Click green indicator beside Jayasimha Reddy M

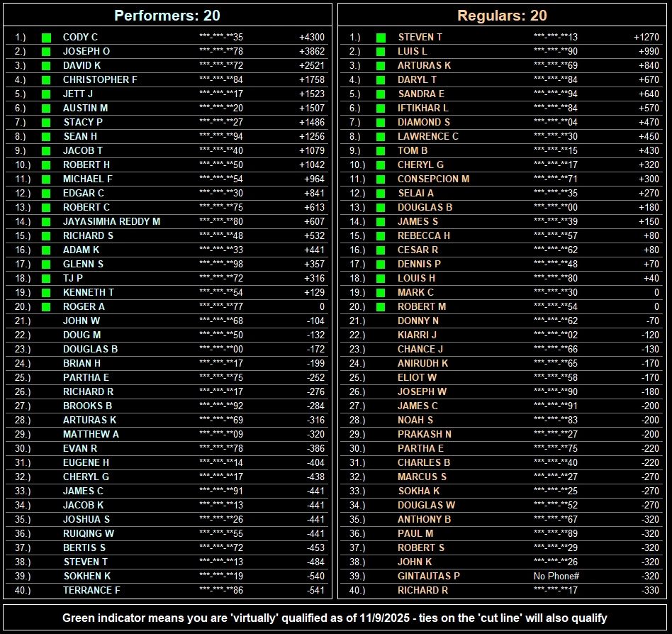pos(46,222)
